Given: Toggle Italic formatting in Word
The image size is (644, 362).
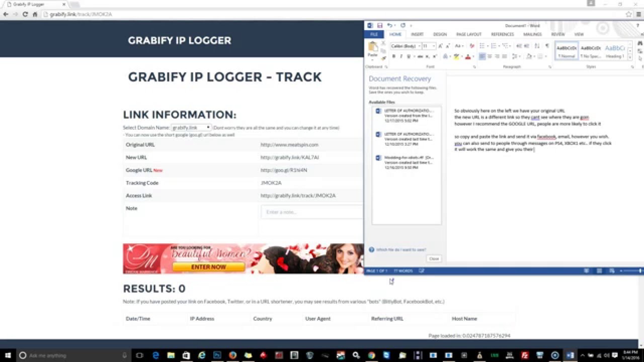Looking at the screenshot, I should click(401, 56).
